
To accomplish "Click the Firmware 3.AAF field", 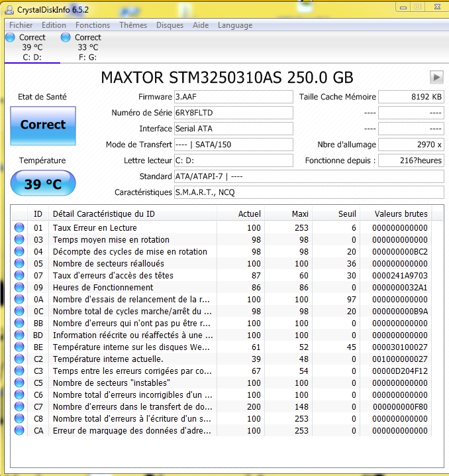I will [234, 97].
